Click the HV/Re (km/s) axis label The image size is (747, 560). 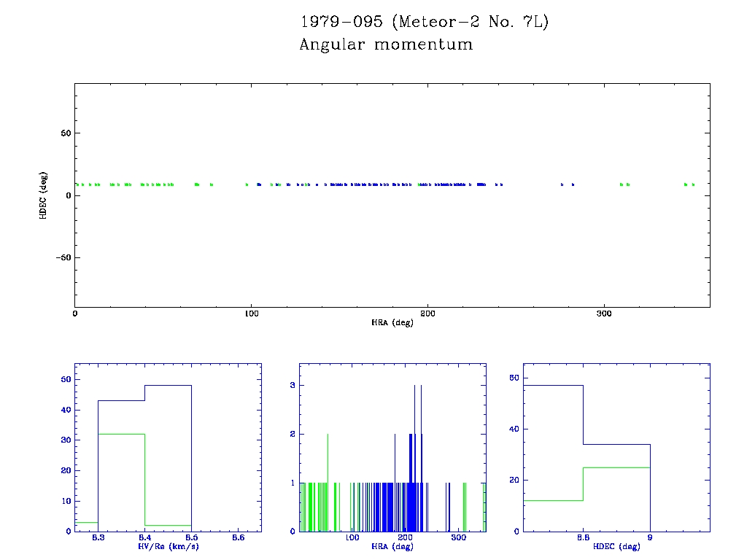[168, 546]
